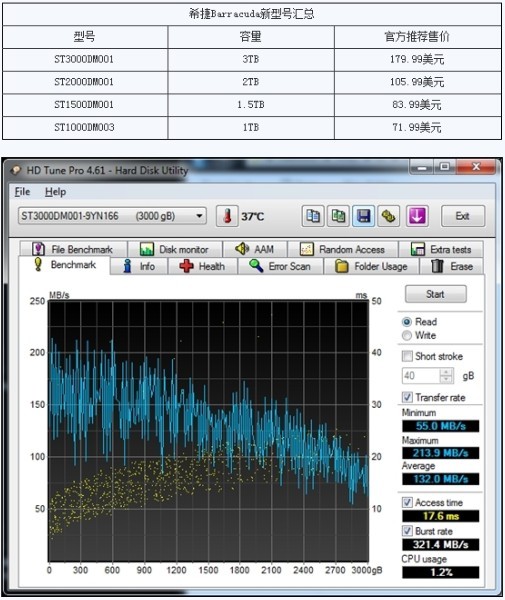Uncheck the Access time checkbox

(407, 502)
